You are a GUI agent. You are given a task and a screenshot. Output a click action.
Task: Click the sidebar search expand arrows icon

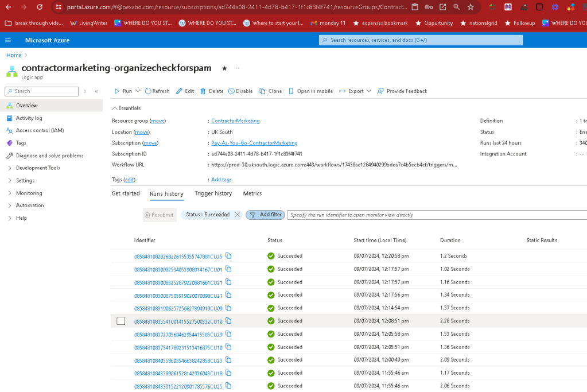click(85, 91)
